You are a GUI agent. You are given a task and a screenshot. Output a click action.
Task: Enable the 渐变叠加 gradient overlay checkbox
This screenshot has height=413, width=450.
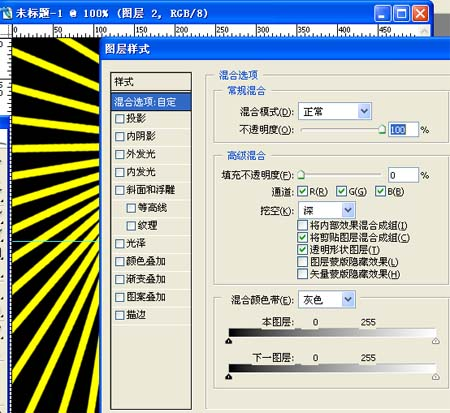coord(119,279)
